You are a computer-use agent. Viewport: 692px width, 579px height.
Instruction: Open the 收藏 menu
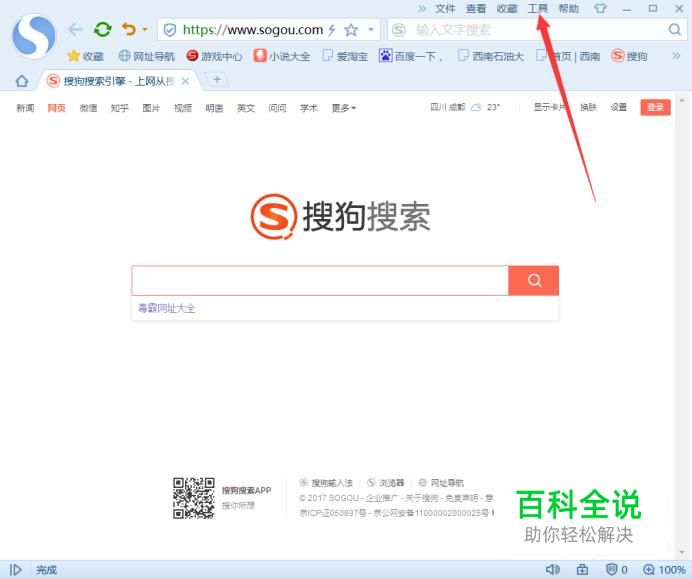coord(507,8)
